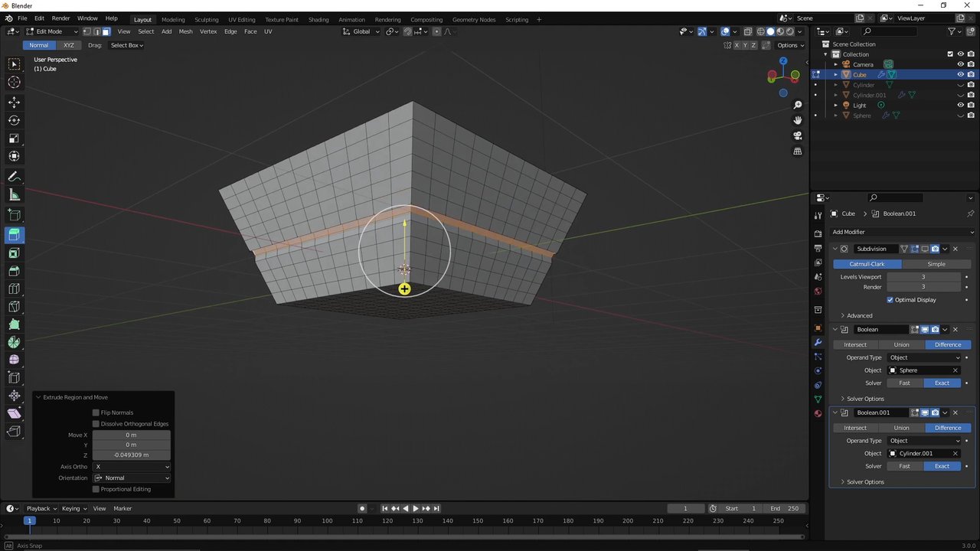Screen dimensions: 980x551
Task: Open the Face menu
Action: pyautogui.click(x=250, y=31)
